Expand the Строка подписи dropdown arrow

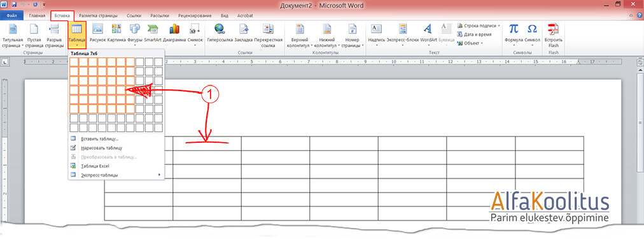(x=499, y=26)
